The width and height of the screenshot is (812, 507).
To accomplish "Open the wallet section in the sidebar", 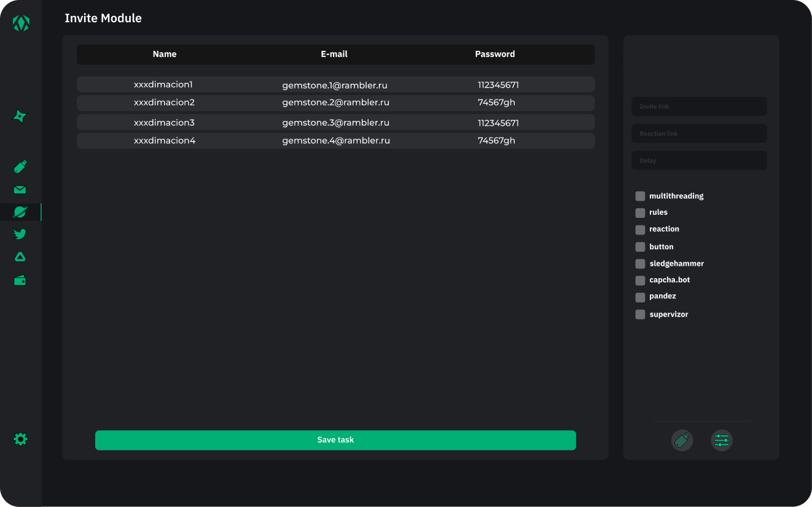I will coord(20,281).
